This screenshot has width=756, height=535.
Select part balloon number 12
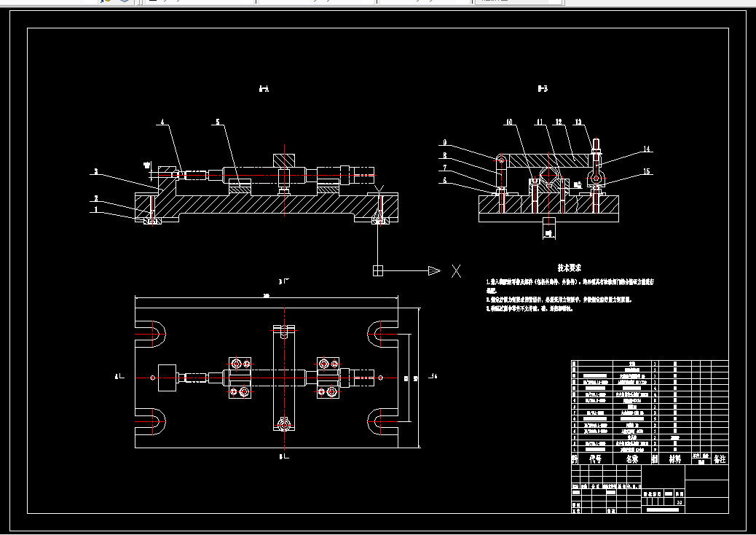pyautogui.click(x=559, y=122)
